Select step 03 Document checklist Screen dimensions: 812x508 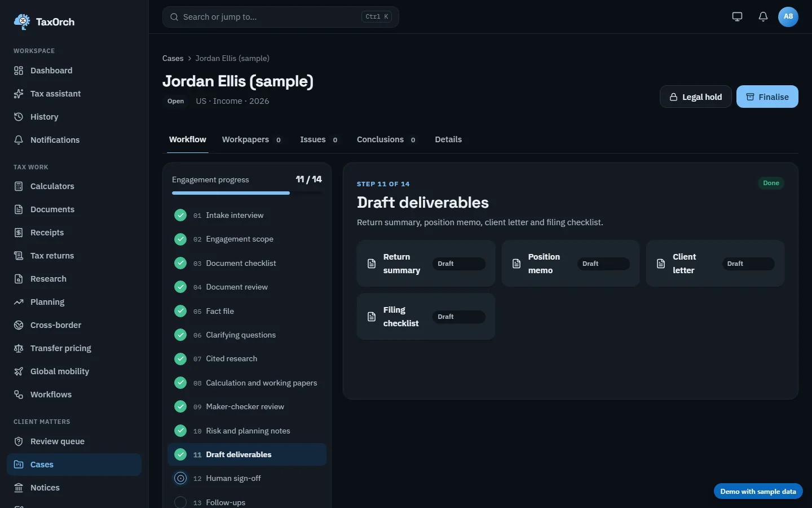(x=247, y=263)
